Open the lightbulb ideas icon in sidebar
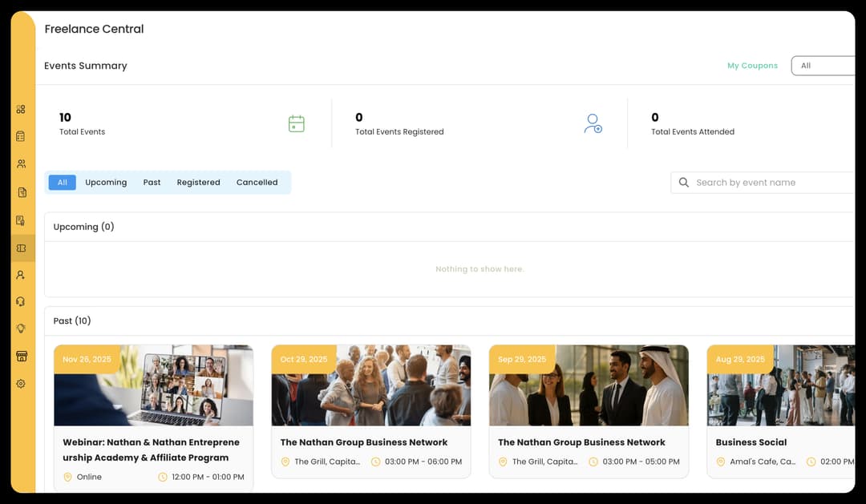Image resolution: width=866 pixels, height=504 pixels. pos(21,329)
